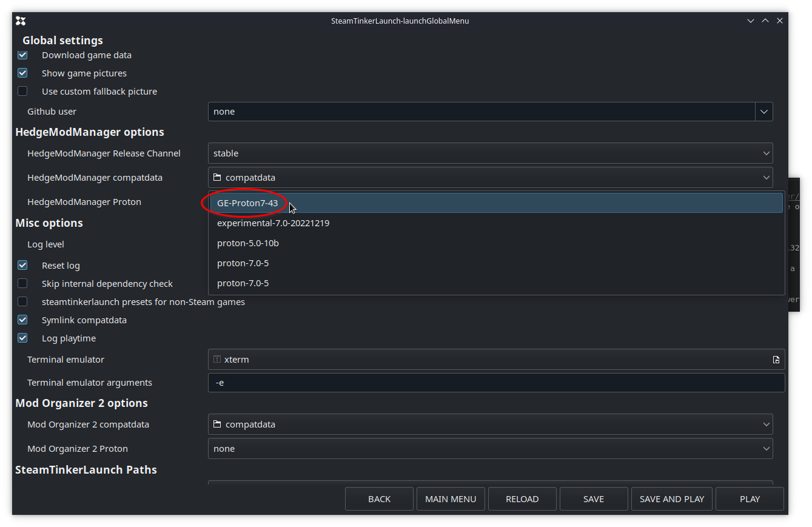Click the HedgeModManager options heading
The width and height of the screenshot is (812, 527).
tap(90, 132)
